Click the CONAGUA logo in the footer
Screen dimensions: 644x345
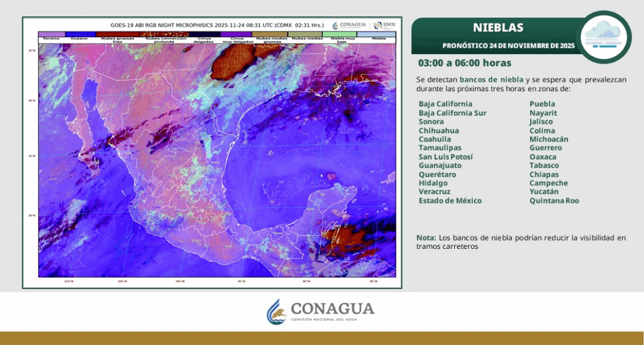[321, 312]
